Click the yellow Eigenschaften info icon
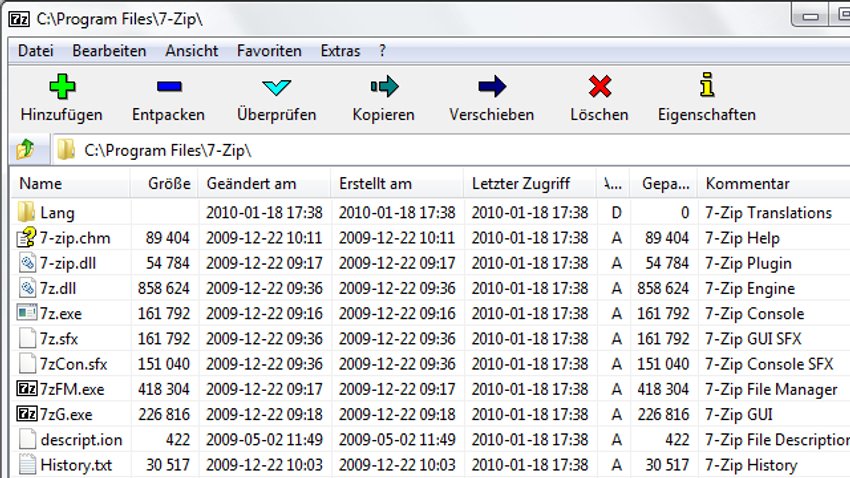The image size is (850, 478). click(x=706, y=85)
